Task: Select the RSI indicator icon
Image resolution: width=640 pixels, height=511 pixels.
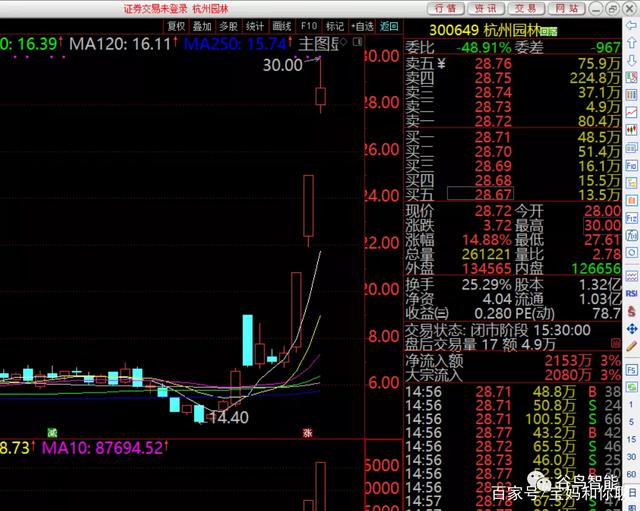Action: [631, 294]
